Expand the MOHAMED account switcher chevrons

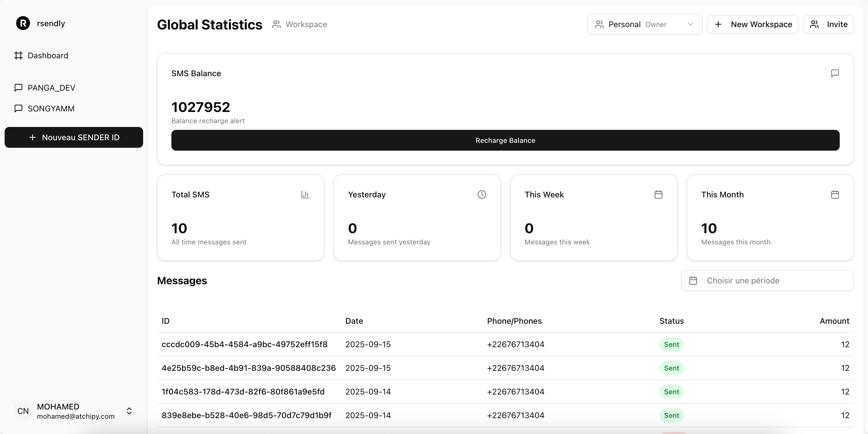pyautogui.click(x=129, y=411)
